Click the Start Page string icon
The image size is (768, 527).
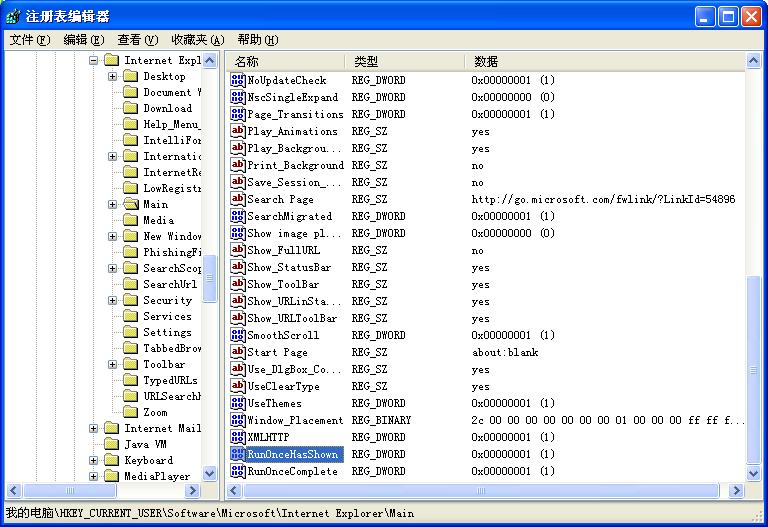coord(238,352)
